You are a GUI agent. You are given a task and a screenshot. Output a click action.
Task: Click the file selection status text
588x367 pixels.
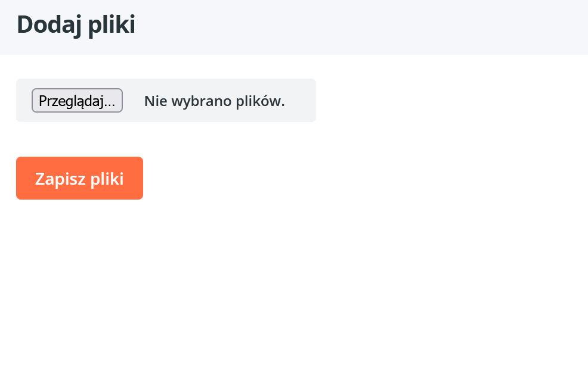[214, 101]
